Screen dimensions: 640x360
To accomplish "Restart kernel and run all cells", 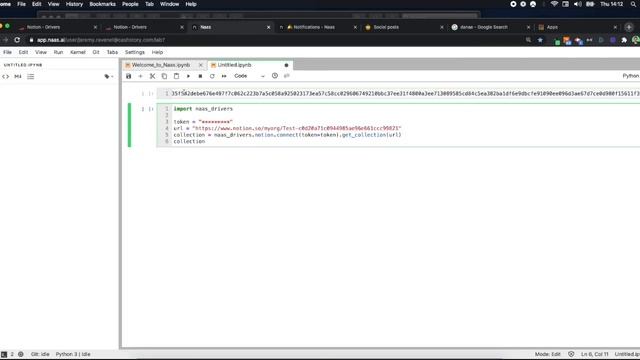I will (x=224, y=76).
